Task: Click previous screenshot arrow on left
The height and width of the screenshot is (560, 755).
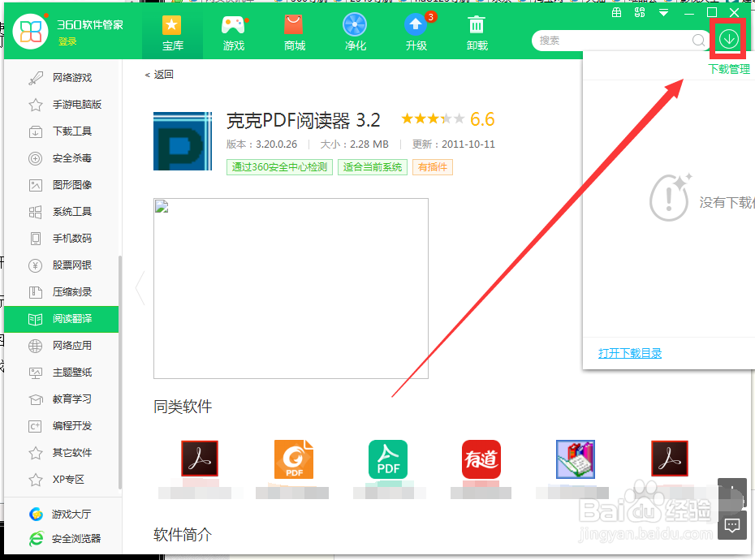Action: (140, 288)
